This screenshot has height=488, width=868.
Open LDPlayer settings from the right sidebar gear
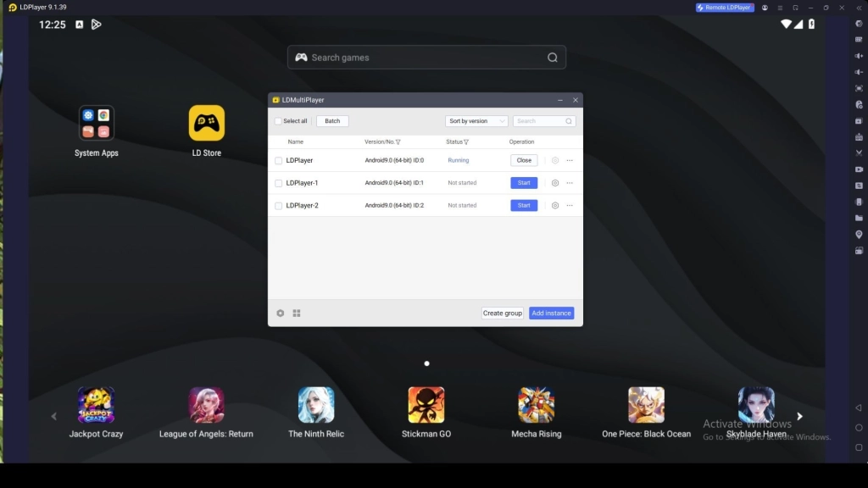tap(858, 24)
